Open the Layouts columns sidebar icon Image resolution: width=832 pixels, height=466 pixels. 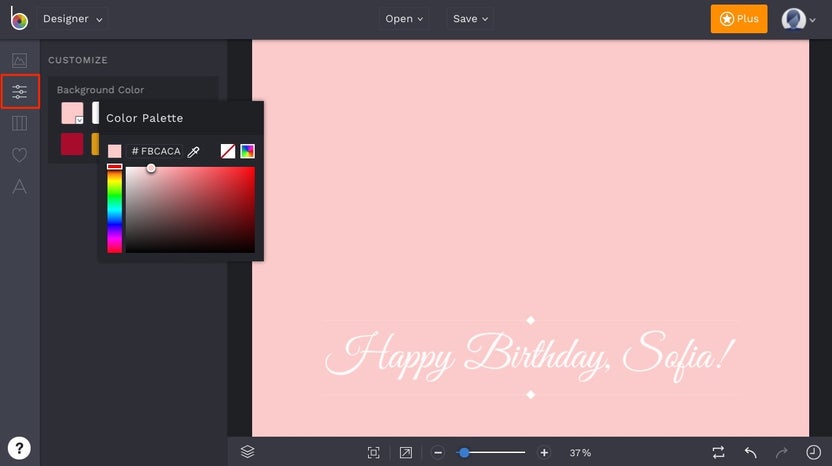(19, 123)
